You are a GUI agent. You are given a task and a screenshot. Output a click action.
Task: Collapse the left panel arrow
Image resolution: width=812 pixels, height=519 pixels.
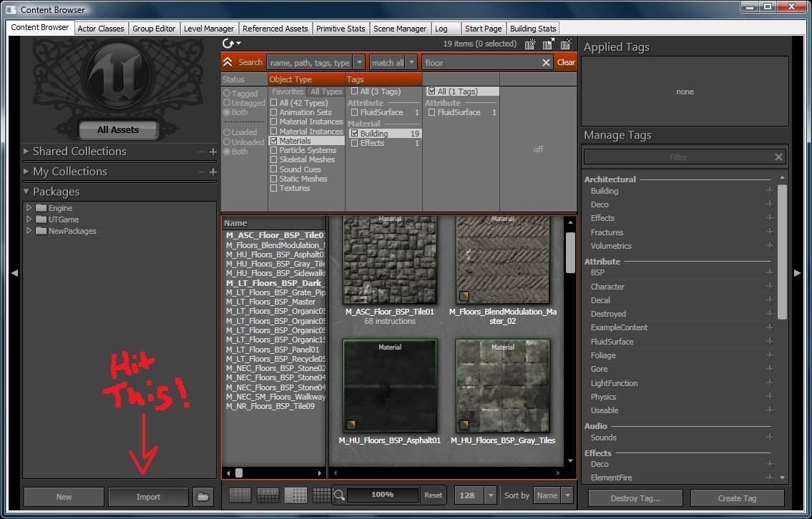[14, 273]
